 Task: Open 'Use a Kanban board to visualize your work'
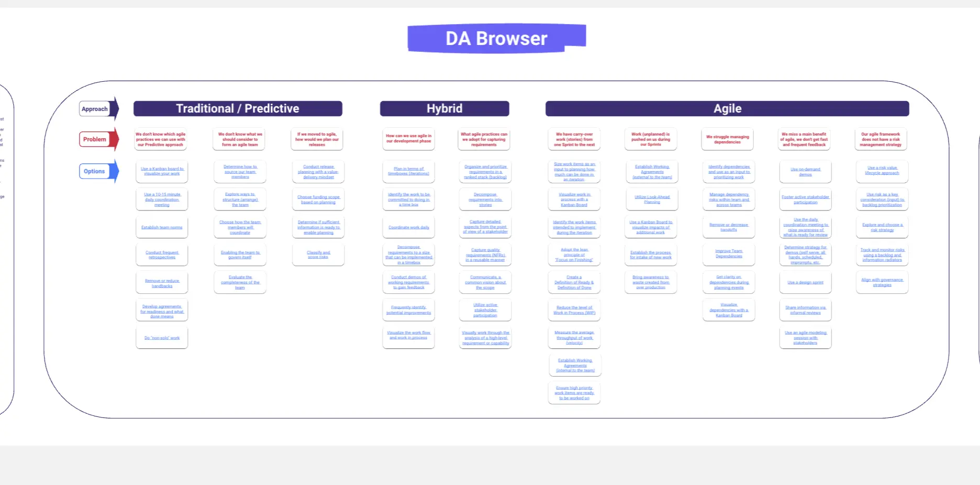point(162,171)
